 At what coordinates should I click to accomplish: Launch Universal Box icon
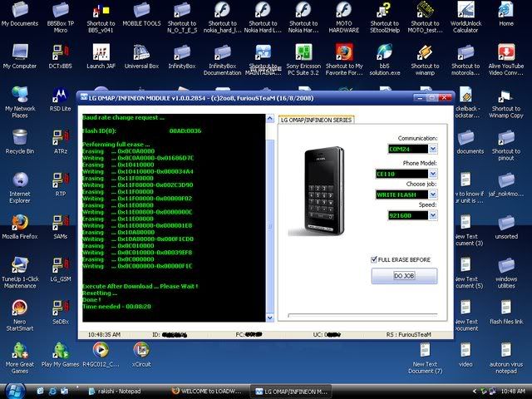pos(141,57)
